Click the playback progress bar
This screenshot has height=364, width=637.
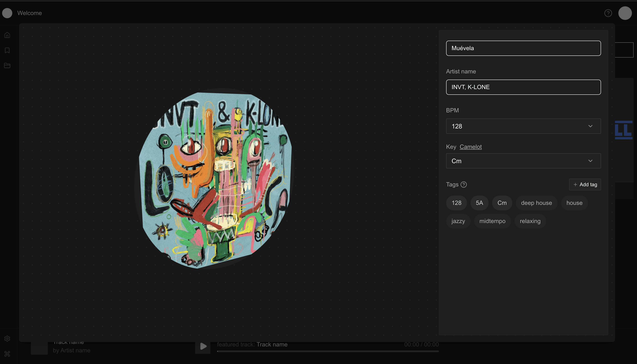[328, 351]
